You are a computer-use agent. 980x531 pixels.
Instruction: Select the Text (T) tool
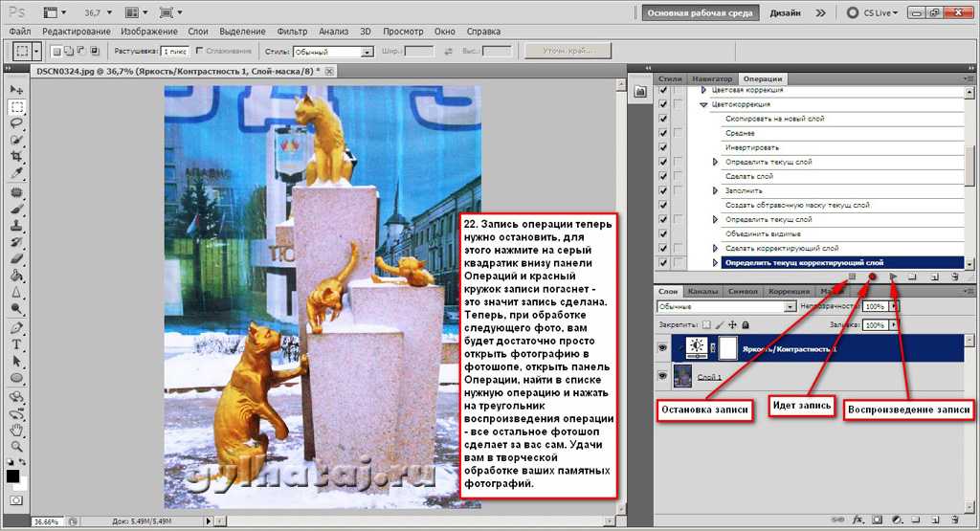[x=16, y=345]
